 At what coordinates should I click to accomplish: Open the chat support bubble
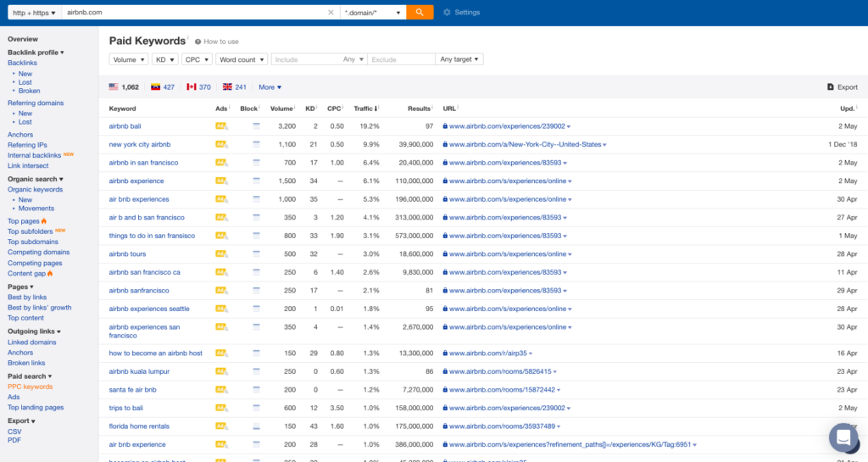(x=843, y=437)
